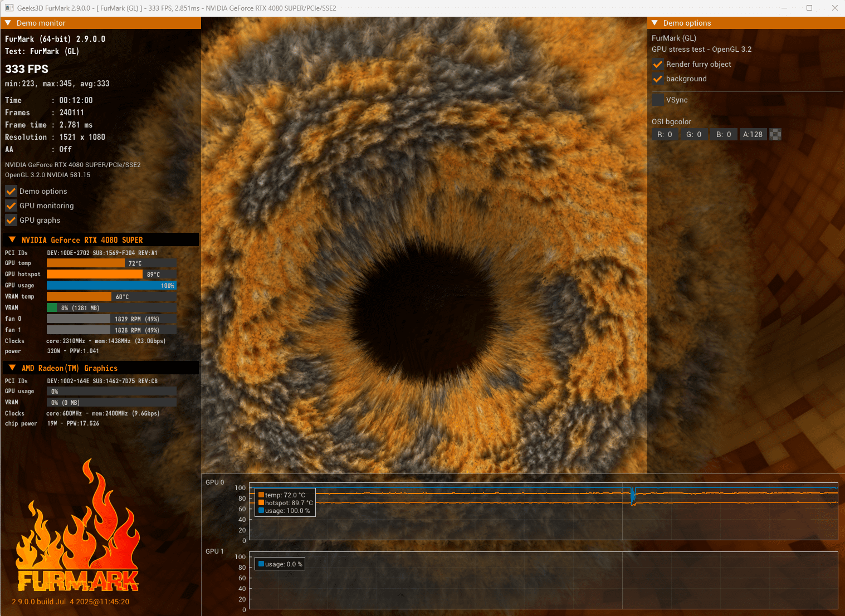Click GPU stress test - OpenGL 3.2 text
Viewport: 845px width, 616px height.
[x=702, y=49]
